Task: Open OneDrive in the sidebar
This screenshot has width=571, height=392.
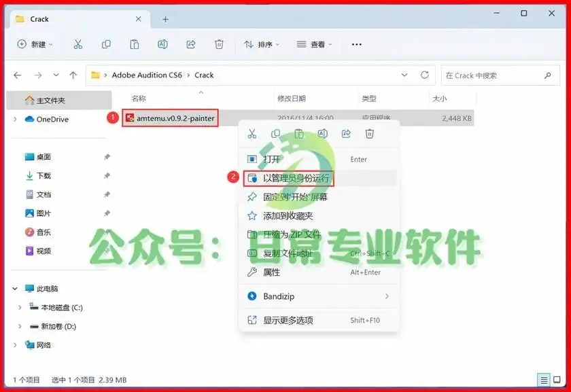Action: tap(52, 119)
